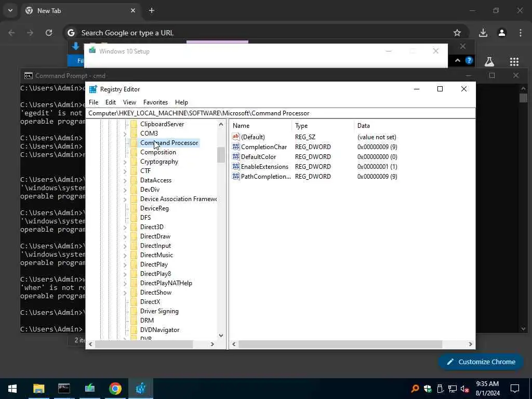The height and width of the screenshot is (399, 532).
Task: Select the DirectX key
Action: (x=150, y=302)
